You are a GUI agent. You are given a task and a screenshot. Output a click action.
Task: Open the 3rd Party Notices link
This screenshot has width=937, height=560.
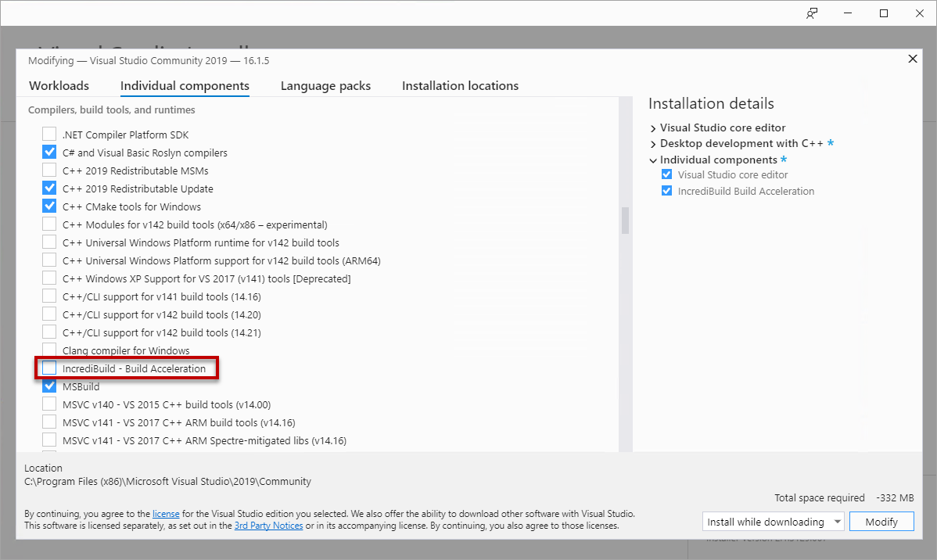pos(268,526)
